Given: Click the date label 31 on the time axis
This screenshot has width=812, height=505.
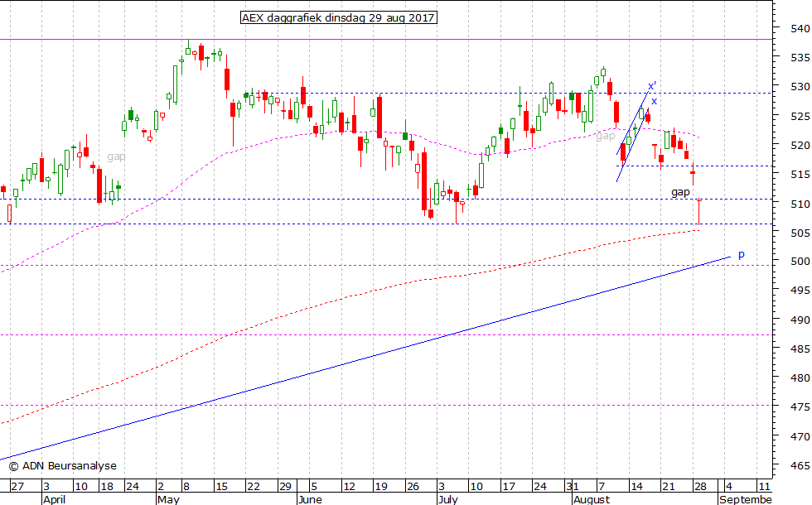Looking at the screenshot, I should (x=573, y=487).
